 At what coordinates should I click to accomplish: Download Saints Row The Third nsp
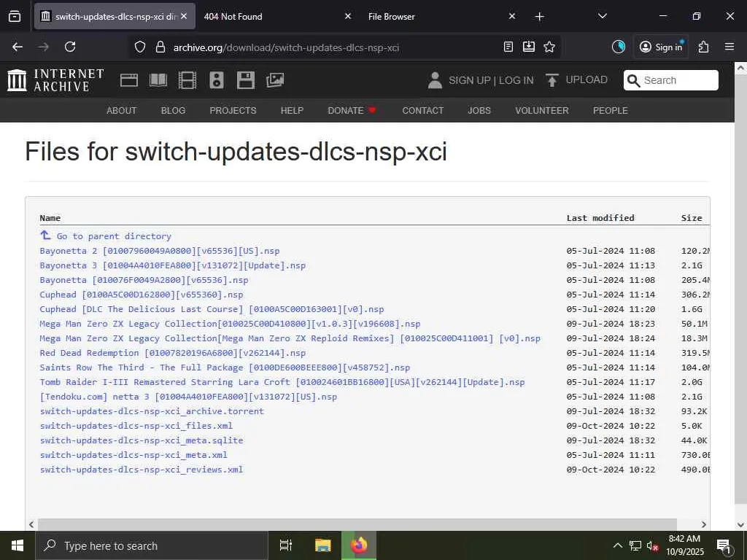click(x=225, y=367)
